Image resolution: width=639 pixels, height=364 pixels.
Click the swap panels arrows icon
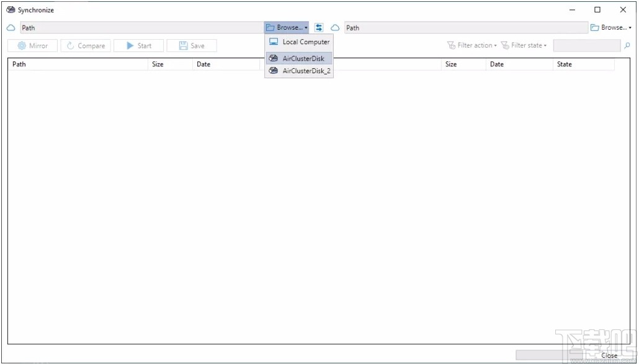point(318,27)
